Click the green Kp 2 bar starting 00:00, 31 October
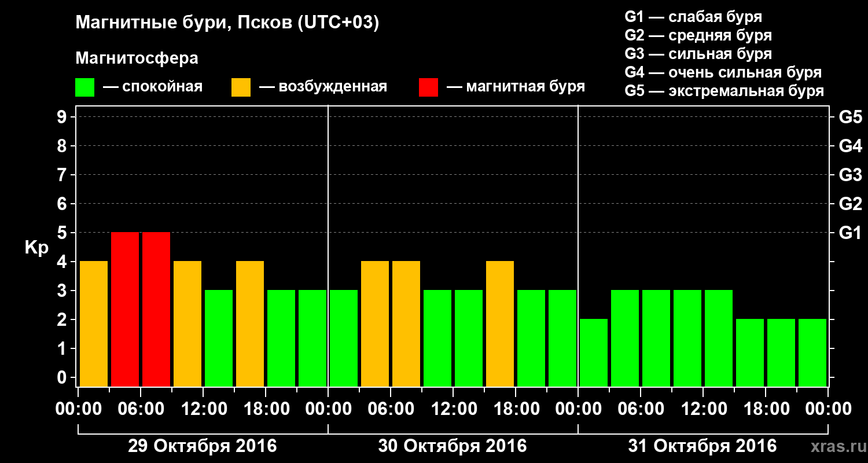868x463 pixels. coord(594,352)
